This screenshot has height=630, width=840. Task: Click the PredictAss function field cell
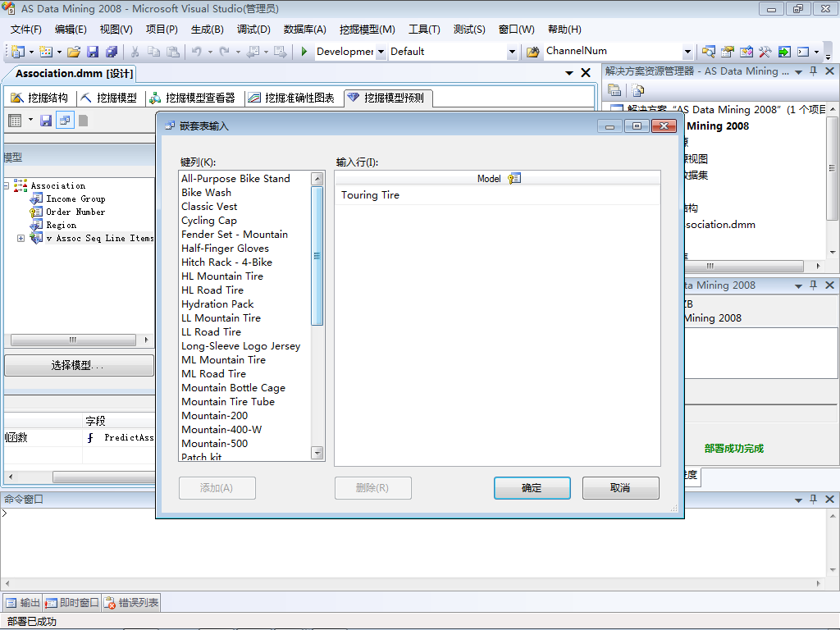click(x=119, y=438)
